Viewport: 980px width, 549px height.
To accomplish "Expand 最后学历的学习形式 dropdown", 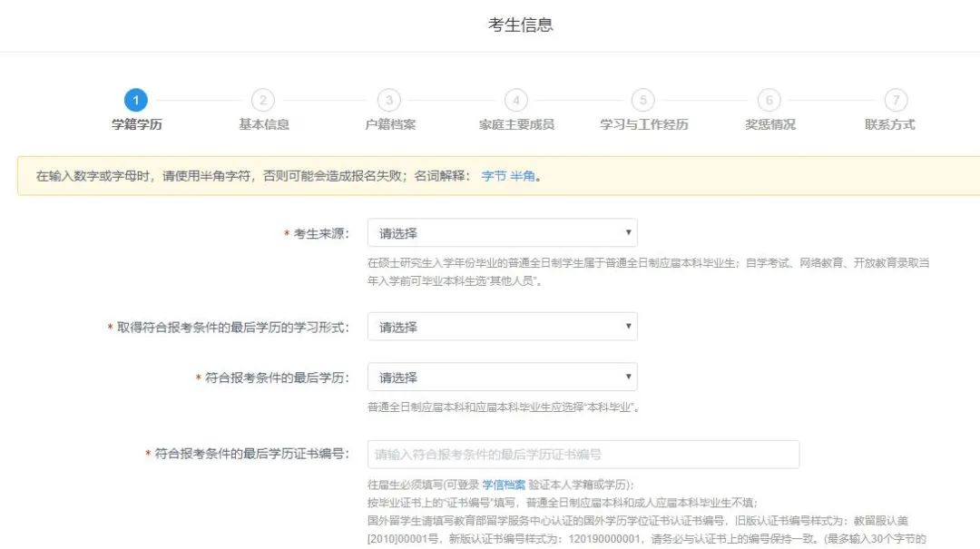I will [x=502, y=327].
